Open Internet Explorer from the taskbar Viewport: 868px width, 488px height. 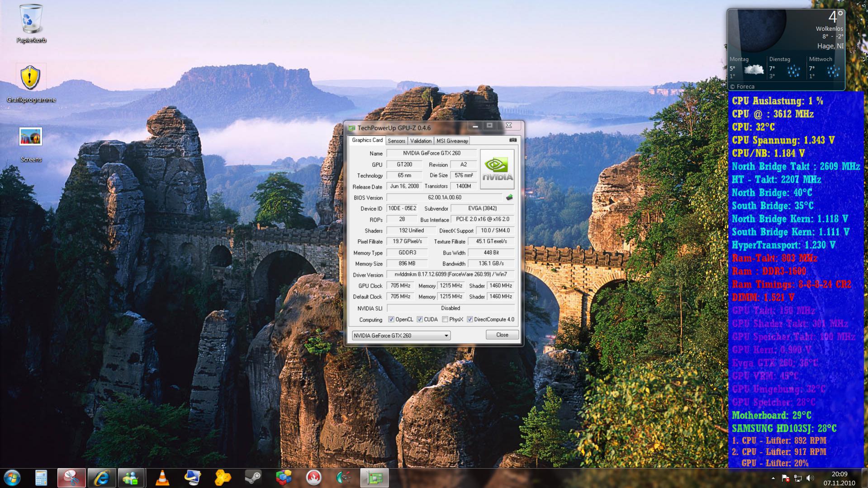click(101, 478)
